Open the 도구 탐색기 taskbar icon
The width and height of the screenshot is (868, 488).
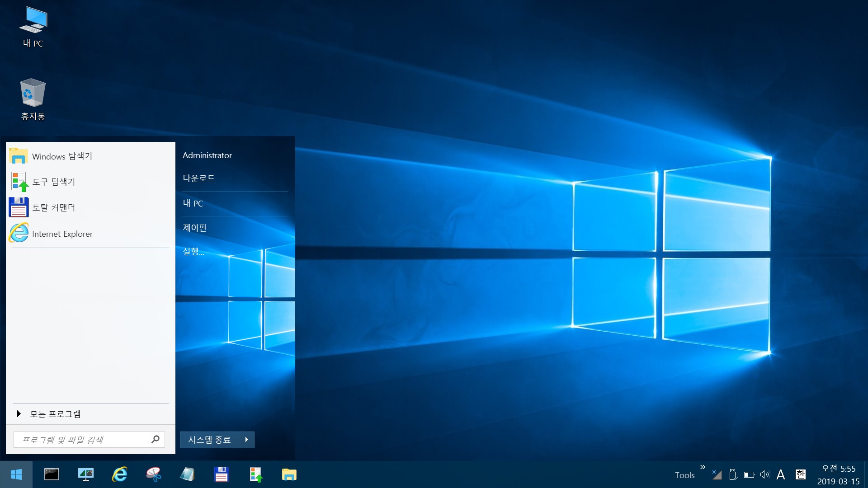pos(255,474)
